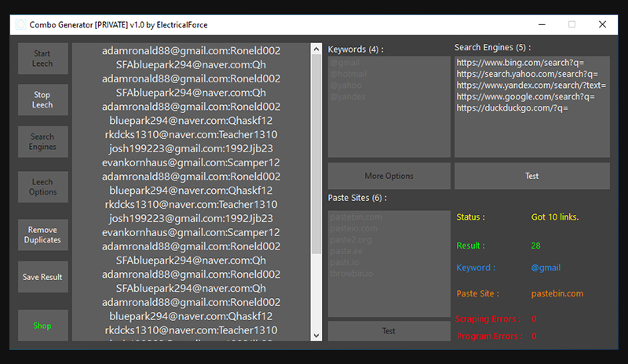Click the app icon in the title bar
The width and height of the screenshot is (628, 364).
pos(20,24)
